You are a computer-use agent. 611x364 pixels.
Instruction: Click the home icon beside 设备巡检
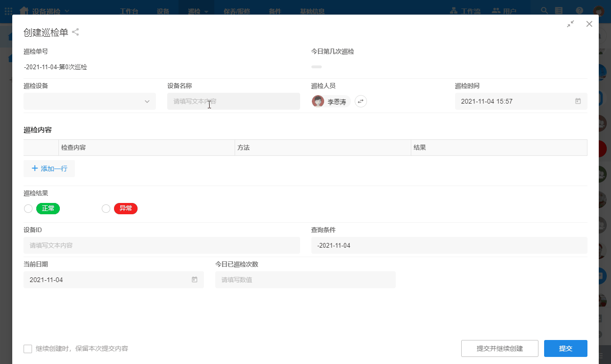24,11
